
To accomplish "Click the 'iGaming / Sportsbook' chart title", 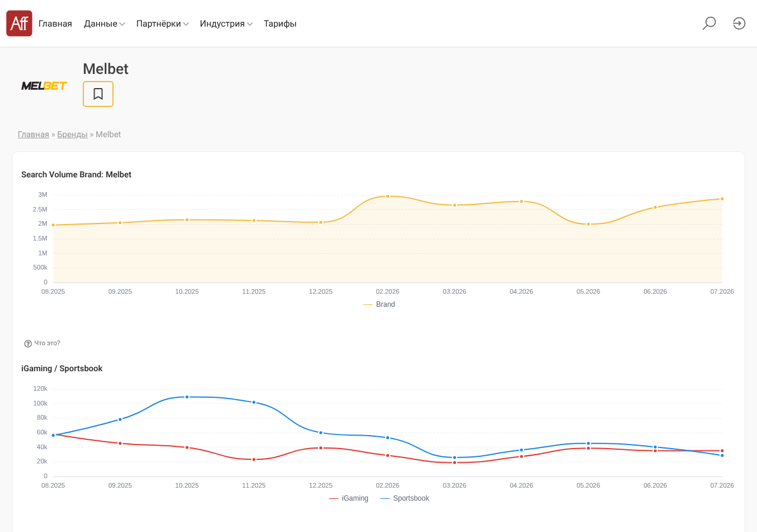I will click(62, 368).
